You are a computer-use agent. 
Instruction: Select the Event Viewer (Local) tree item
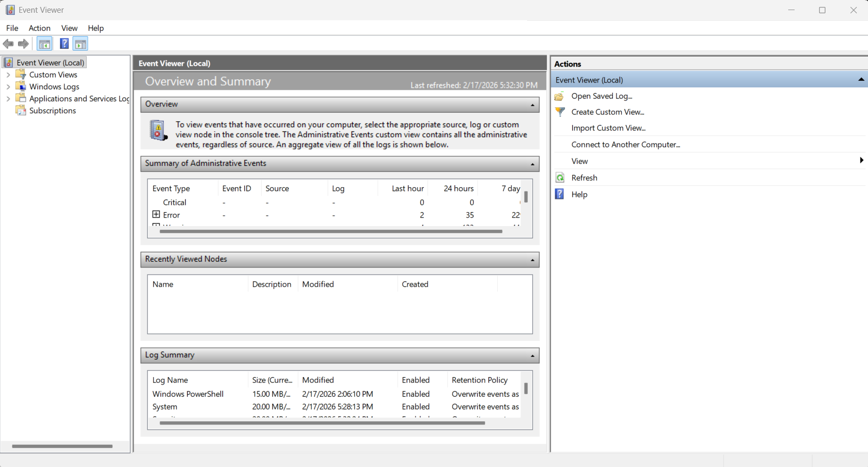point(51,63)
